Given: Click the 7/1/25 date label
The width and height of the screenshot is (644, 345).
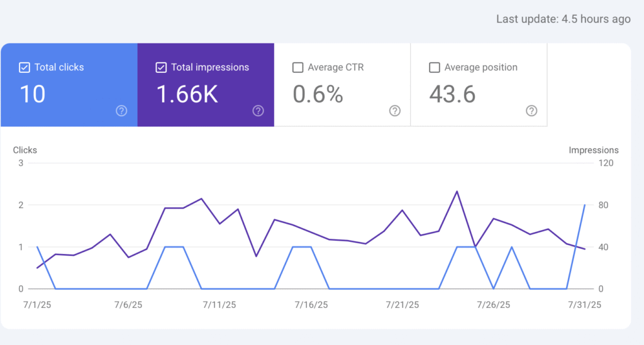Looking at the screenshot, I should coord(37,305).
